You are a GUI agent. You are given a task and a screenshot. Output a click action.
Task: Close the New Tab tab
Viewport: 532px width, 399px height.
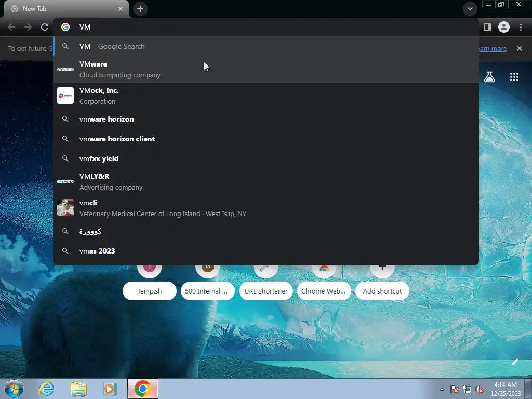pyautogui.click(x=121, y=9)
